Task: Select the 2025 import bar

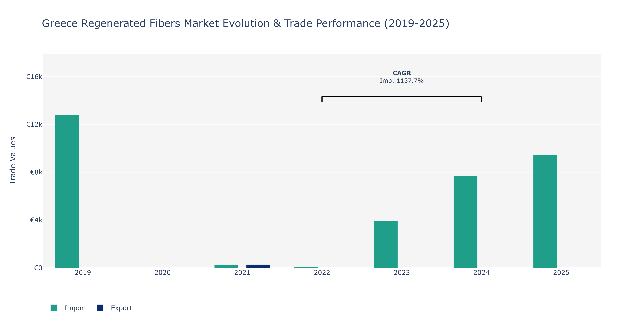Action: pos(545,211)
